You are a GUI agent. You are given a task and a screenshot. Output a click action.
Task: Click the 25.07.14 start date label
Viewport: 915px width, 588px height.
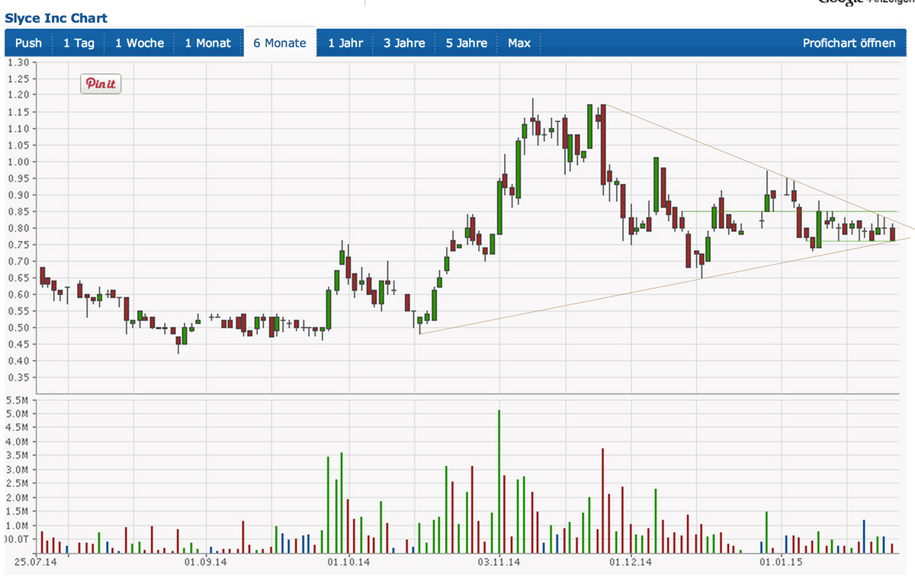click(x=37, y=563)
